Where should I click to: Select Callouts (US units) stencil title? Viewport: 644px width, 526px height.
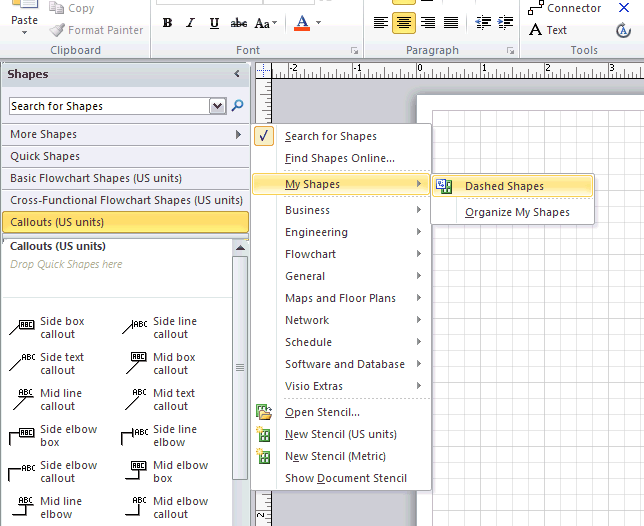click(126, 222)
